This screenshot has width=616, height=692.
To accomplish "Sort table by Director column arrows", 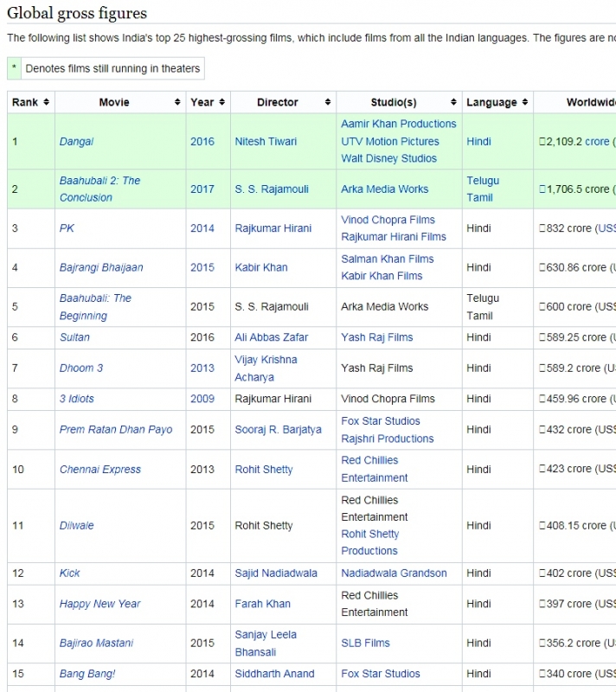I will 327,102.
